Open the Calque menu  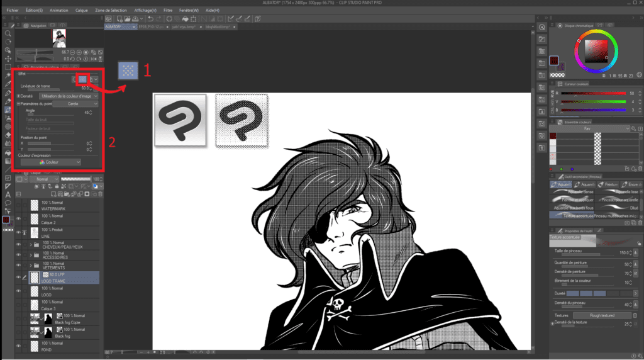point(81,10)
